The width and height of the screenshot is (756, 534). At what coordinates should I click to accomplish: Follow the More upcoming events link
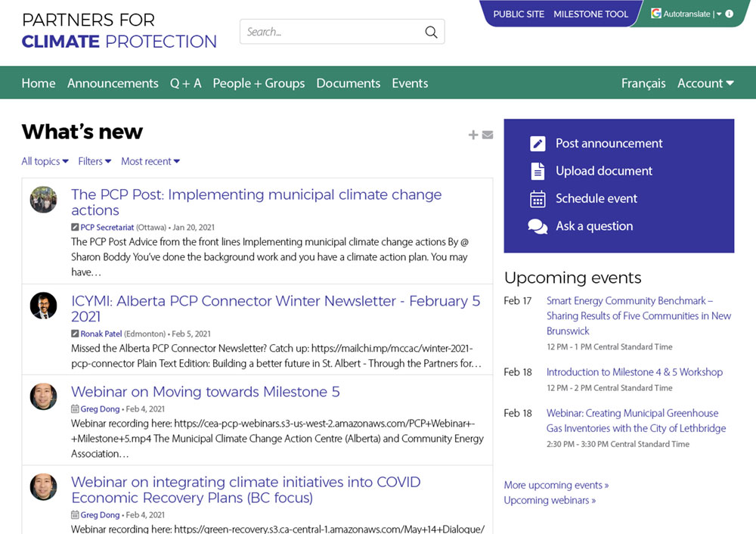pos(556,485)
